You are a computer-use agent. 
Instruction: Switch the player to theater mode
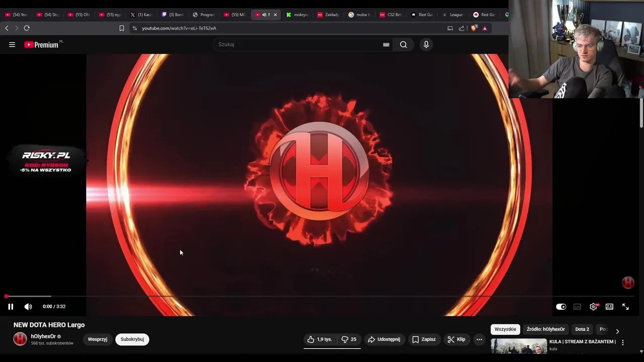click(x=609, y=307)
